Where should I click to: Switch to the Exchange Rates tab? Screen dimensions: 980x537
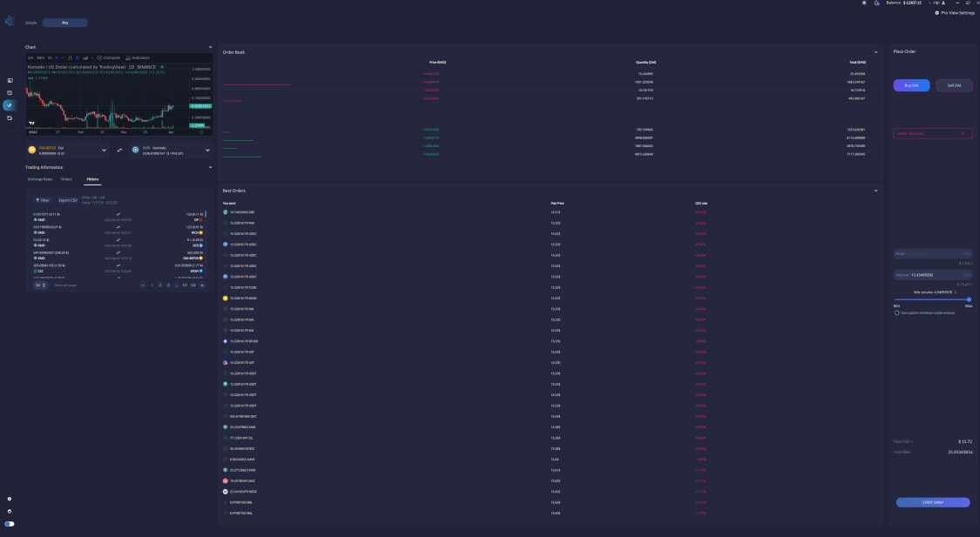40,178
